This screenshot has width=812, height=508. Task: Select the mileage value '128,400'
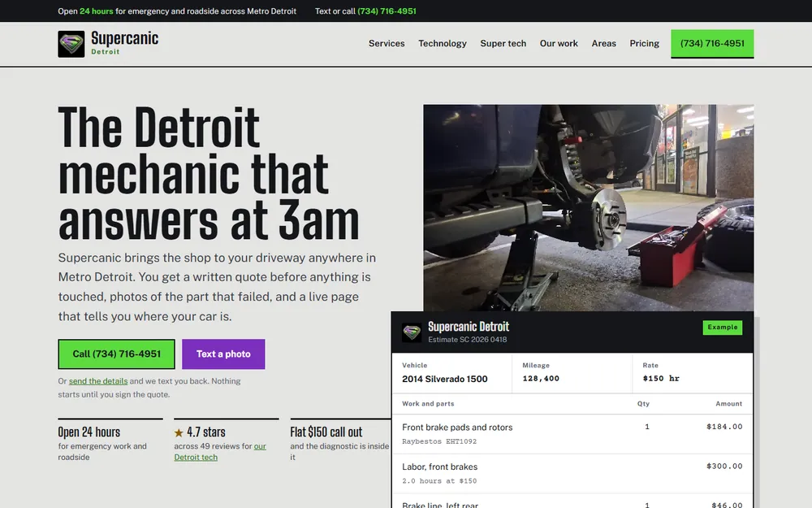(x=541, y=379)
